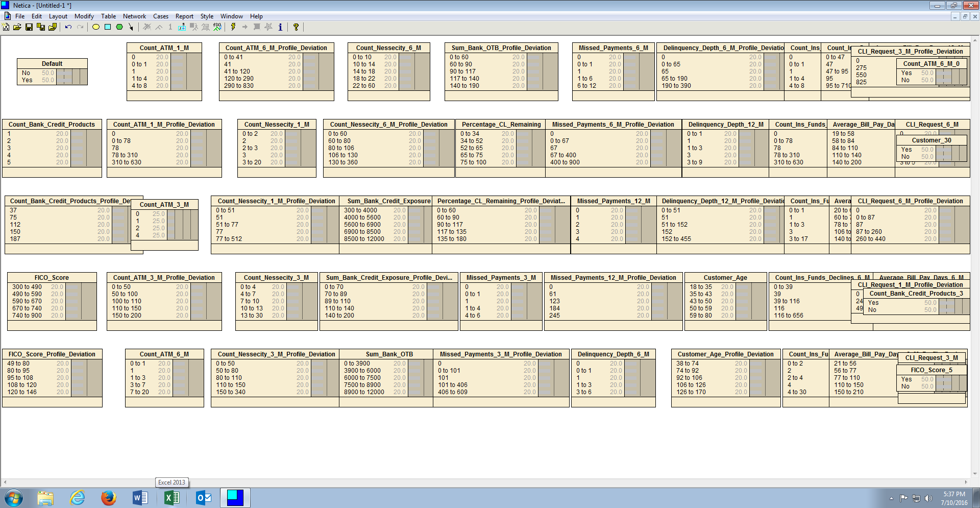Compile network with yellow lightning bolt icon
Screen dimensions: 980x508
click(x=233, y=27)
